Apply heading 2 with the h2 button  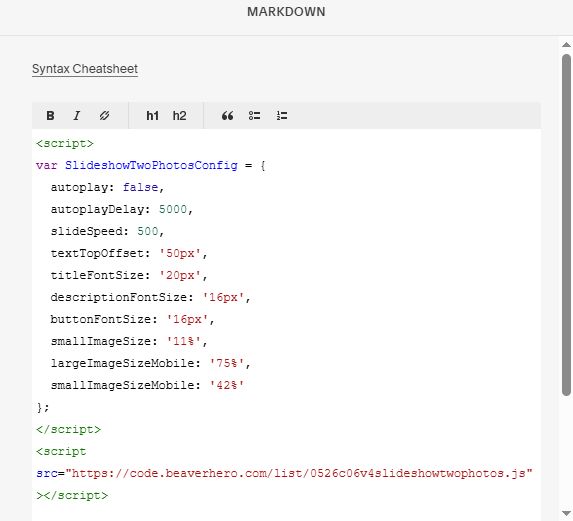[x=179, y=116]
